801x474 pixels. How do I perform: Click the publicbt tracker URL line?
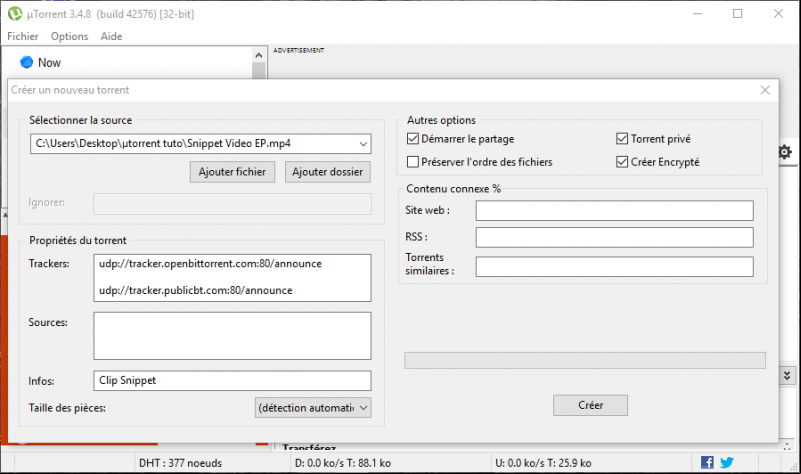pyautogui.click(x=196, y=290)
